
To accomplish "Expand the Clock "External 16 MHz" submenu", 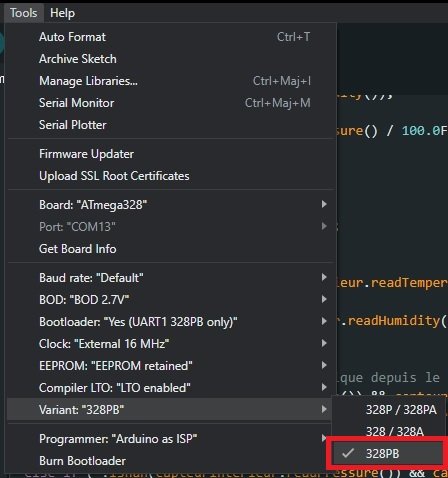I will pyautogui.click(x=171, y=344).
